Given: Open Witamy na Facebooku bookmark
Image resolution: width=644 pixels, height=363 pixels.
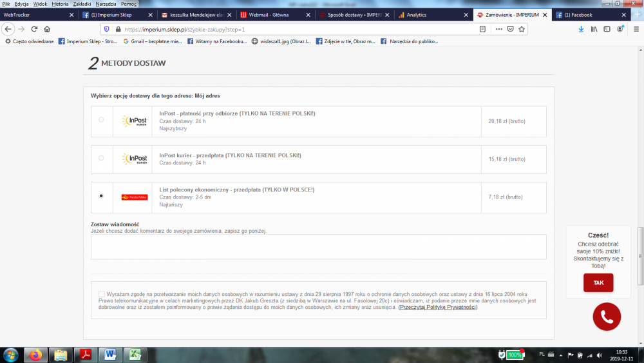Looking at the screenshot, I should tap(217, 41).
